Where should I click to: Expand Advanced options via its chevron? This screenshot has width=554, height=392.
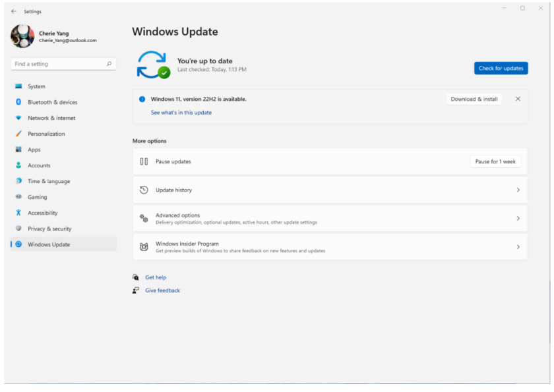coord(518,219)
